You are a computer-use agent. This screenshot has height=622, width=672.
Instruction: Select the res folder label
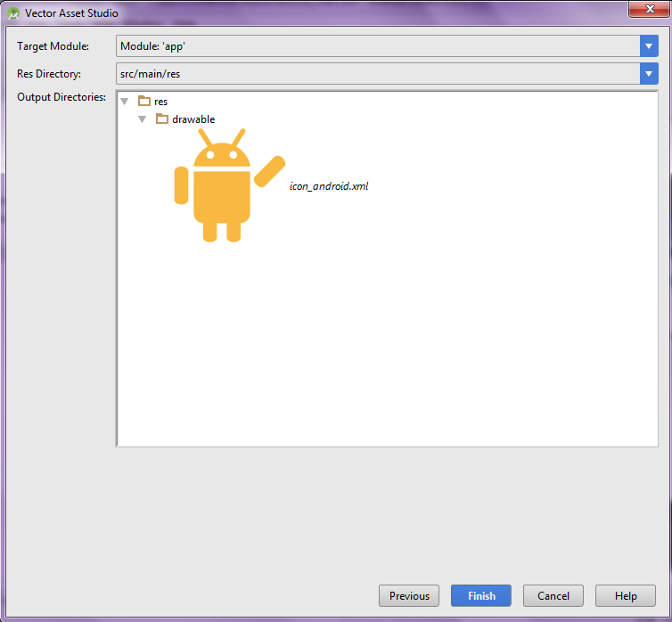point(160,102)
